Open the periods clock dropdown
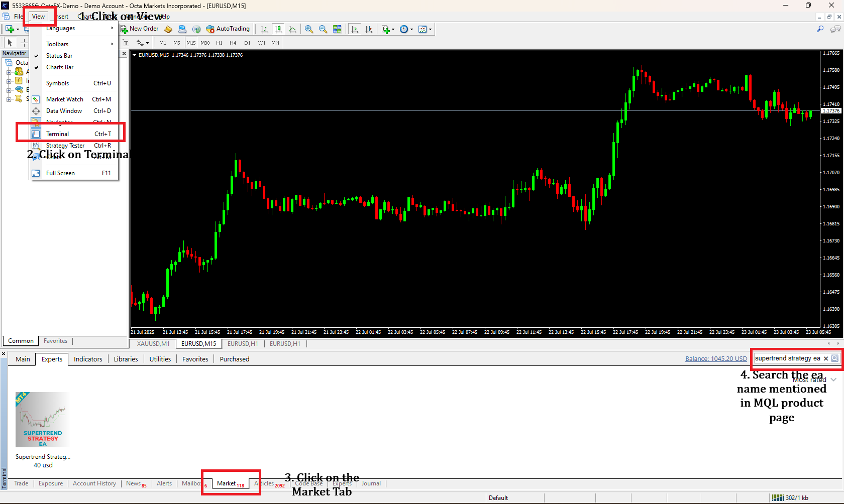This screenshot has height=504, width=844. pos(406,29)
